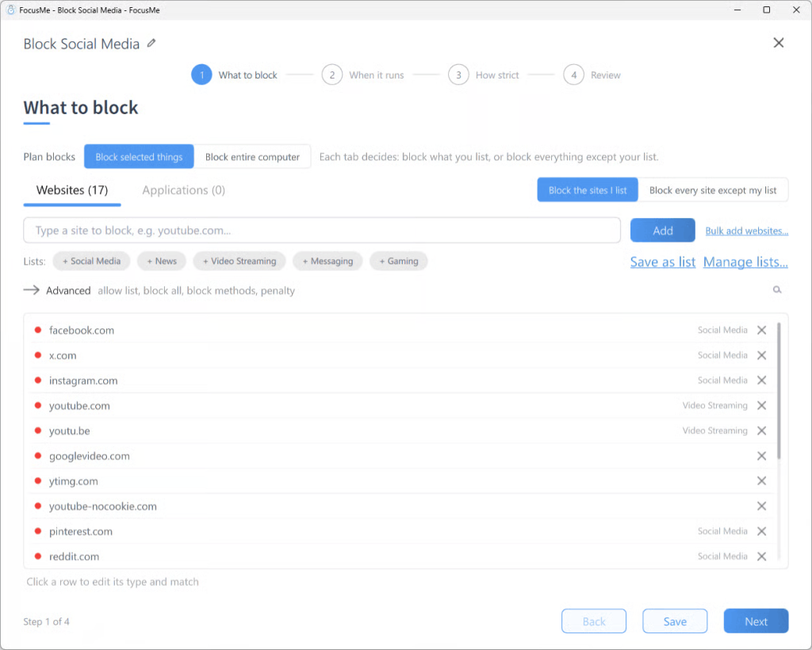Image resolution: width=812 pixels, height=650 pixels.
Task: Select the reddit.com row
Action: (x=400, y=556)
